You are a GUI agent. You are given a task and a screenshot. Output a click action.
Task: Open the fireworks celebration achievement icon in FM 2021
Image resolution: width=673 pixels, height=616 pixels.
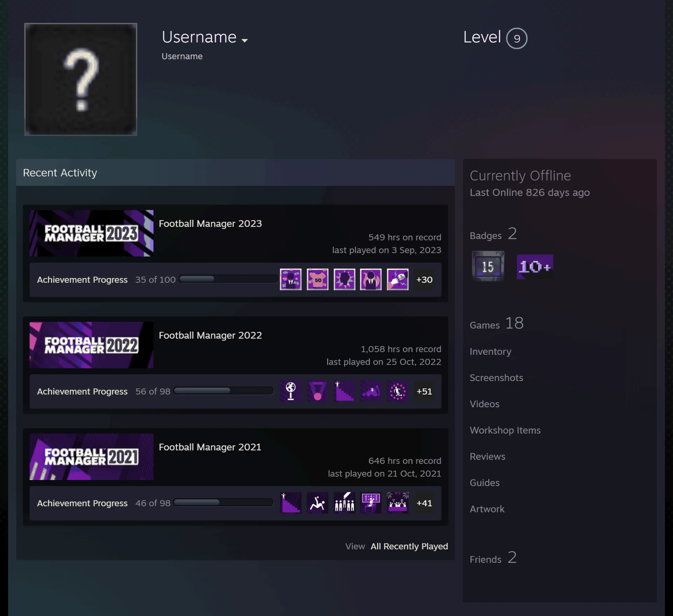(x=398, y=503)
